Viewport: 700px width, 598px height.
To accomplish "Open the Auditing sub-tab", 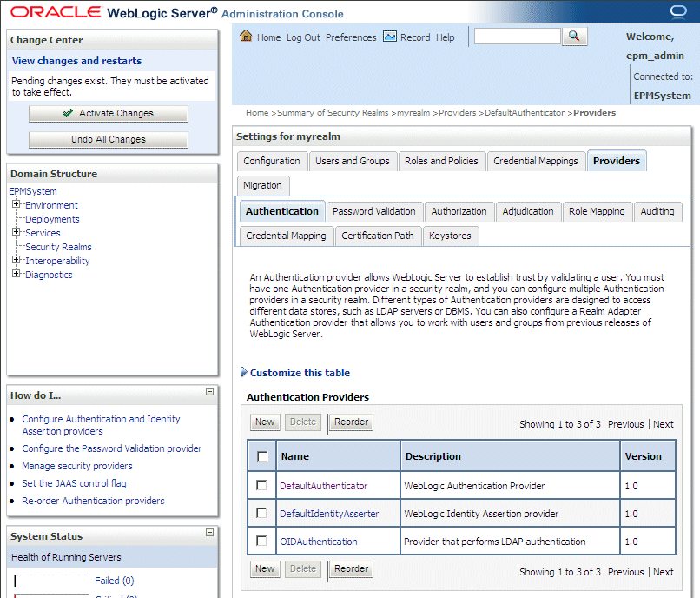I will [x=657, y=211].
